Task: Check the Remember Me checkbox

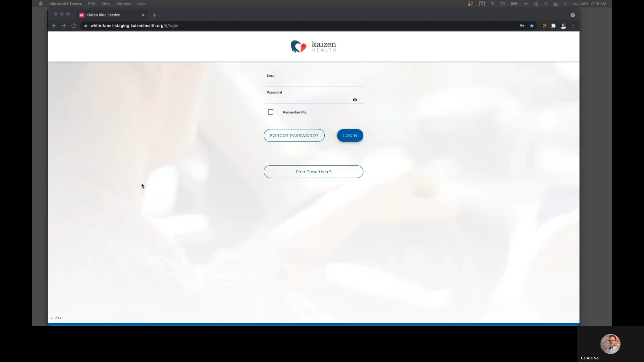Action: 271,112
